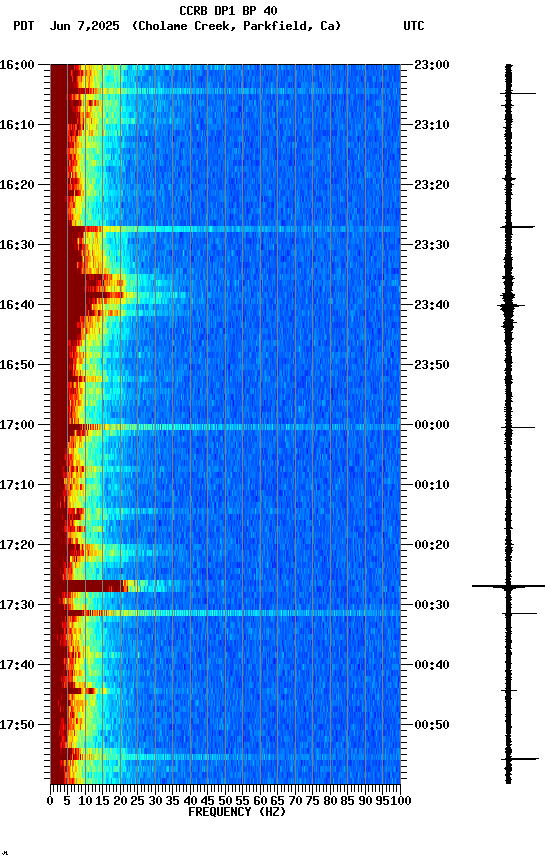The image size is (552, 864).
Task: Click the 23:20 UTC time label
Action: tap(432, 185)
